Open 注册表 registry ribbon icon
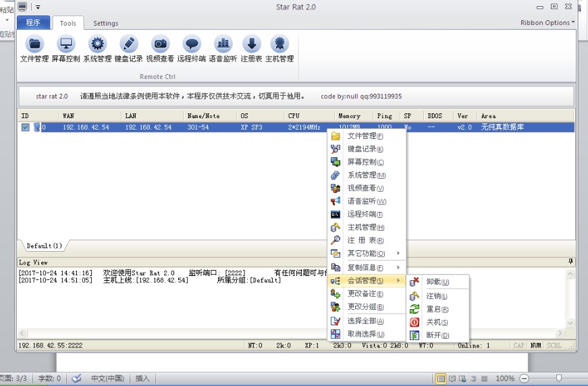 point(252,49)
